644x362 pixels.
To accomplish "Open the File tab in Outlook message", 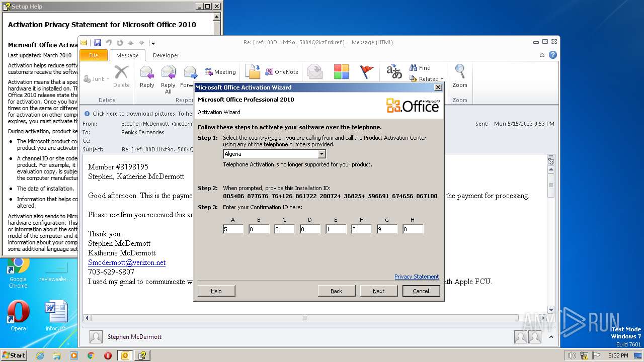I will (x=94, y=55).
